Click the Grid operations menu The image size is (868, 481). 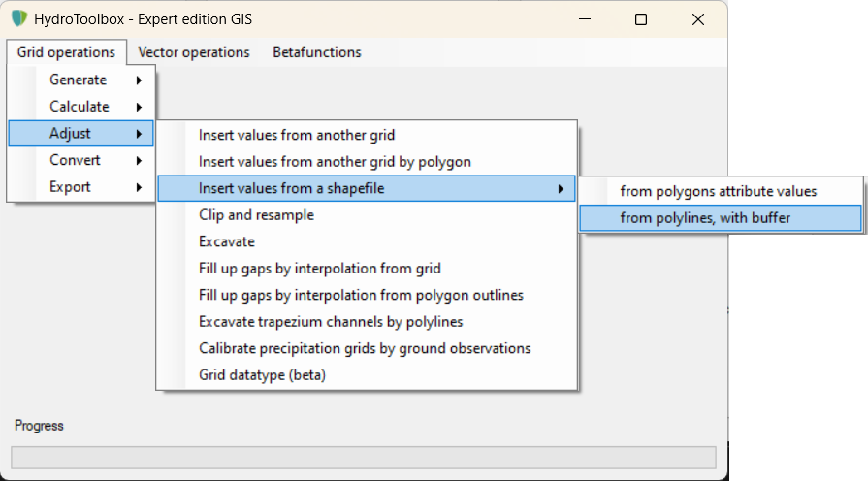66,52
